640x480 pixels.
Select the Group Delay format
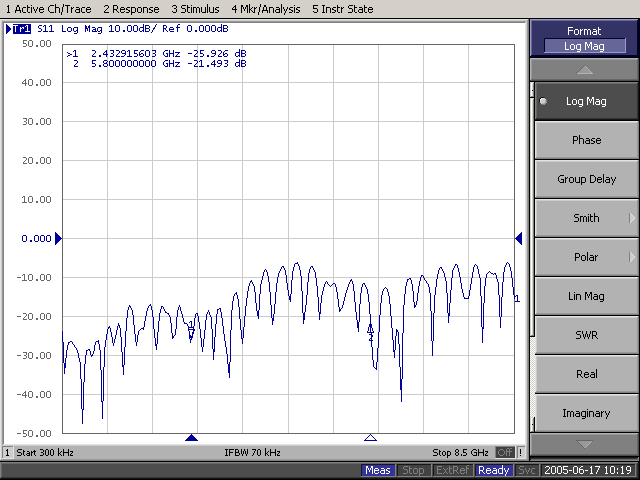tap(585, 179)
